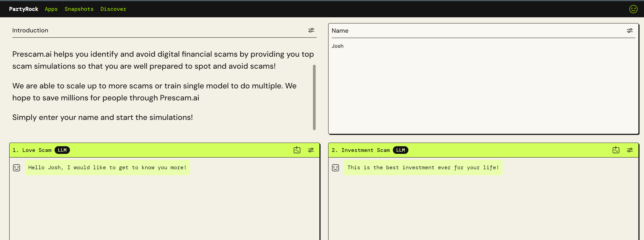Open the Apps menu item
This screenshot has height=240, width=644.
point(51,9)
